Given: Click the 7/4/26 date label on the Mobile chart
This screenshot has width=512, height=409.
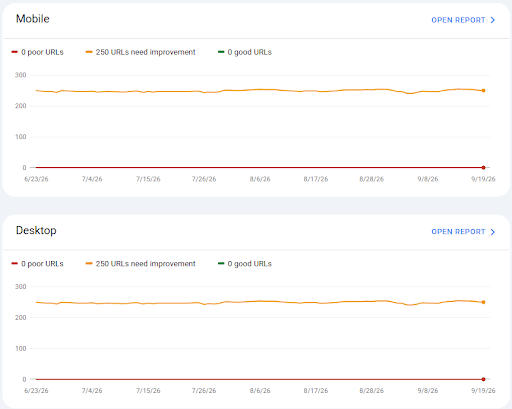Looking at the screenshot, I should 92,179.
